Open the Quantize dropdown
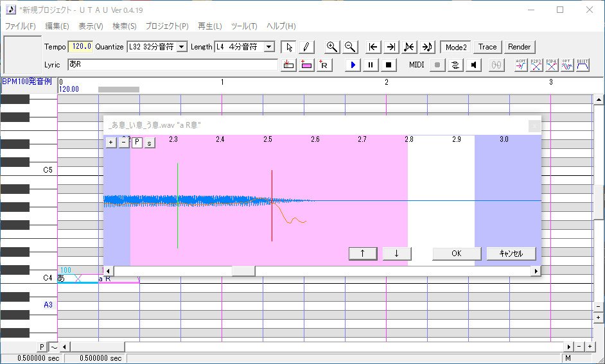 (x=182, y=47)
